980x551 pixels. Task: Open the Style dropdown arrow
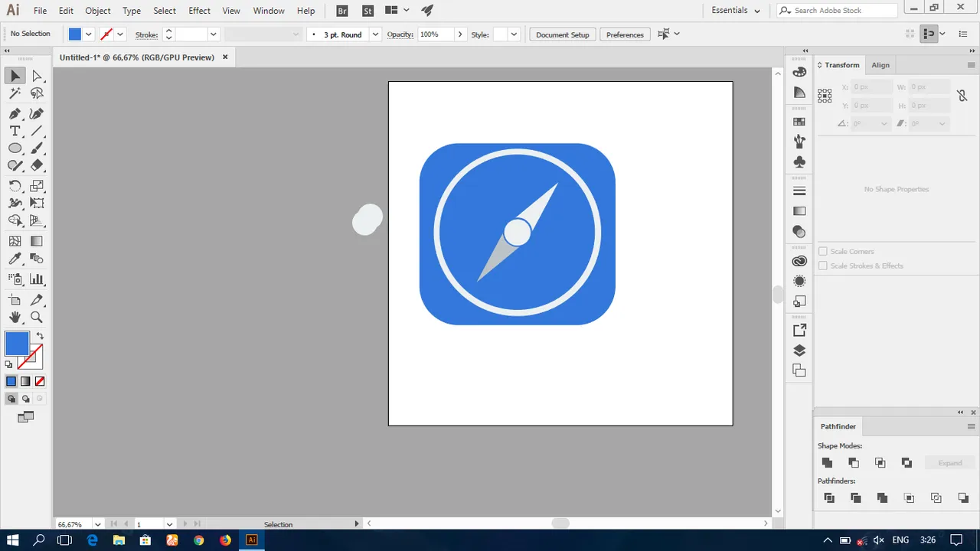[514, 34]
